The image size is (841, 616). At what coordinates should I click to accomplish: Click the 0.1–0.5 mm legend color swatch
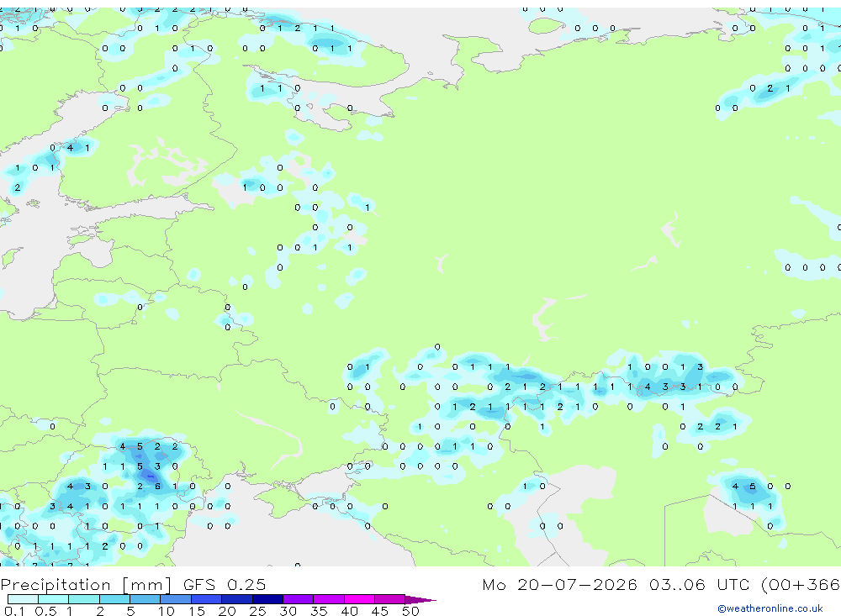[x=23, y=599]
